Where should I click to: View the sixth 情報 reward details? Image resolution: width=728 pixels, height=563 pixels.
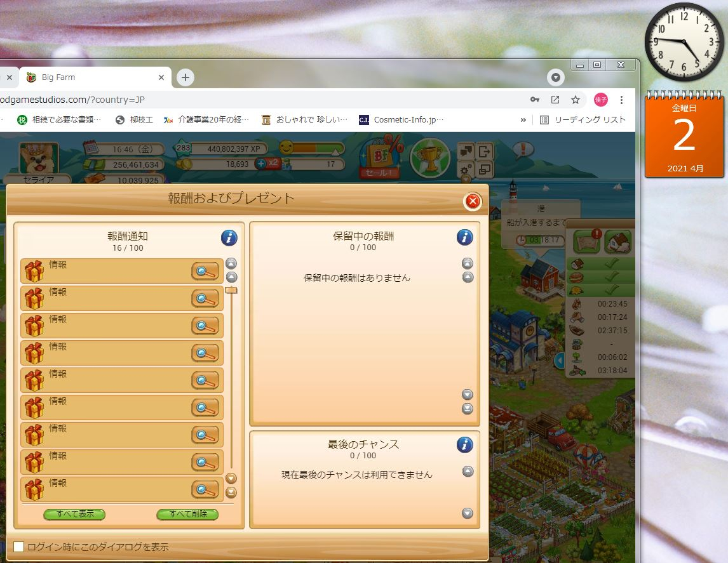coord(205,407)
